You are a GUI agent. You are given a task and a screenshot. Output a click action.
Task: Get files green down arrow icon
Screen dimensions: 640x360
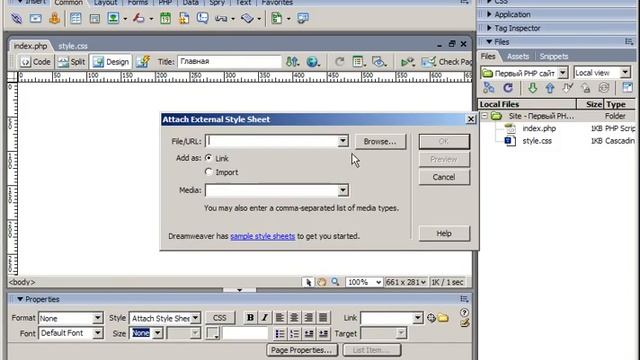pos(532,88)
